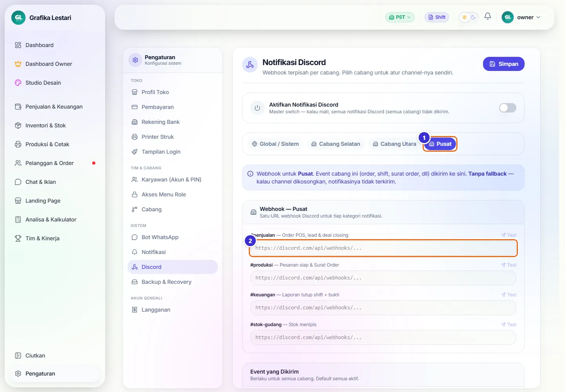
Task: Select the Cabang Selatan tab
Action: (335, 144)
